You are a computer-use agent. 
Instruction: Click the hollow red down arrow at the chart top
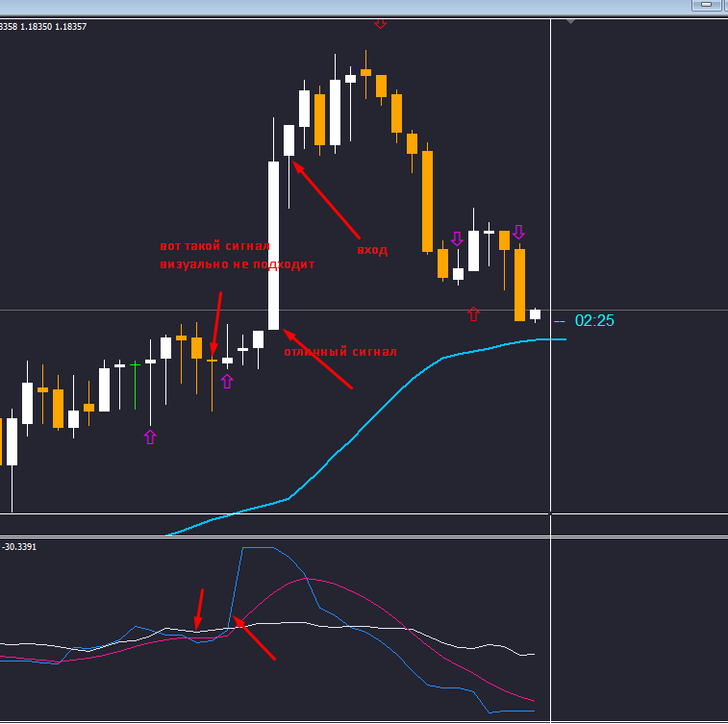coord(380,23)
